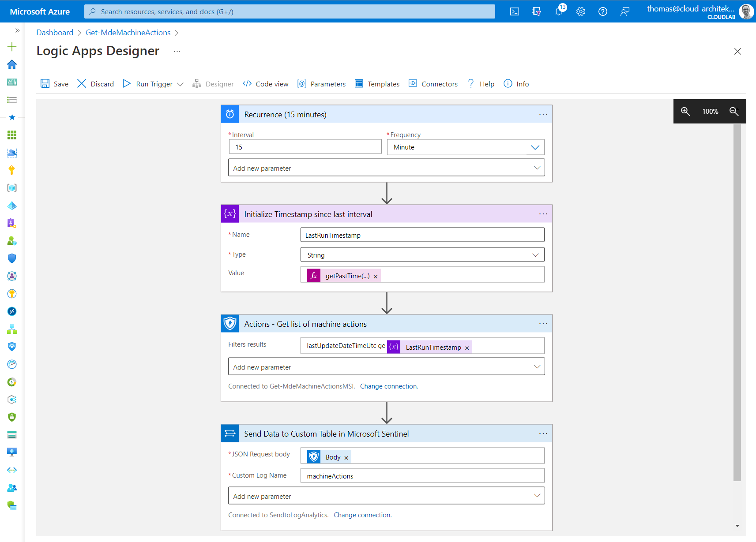The image size is (756, 542).
Task: Open the help question mark in top bar
Action: (x=603, y=11)
